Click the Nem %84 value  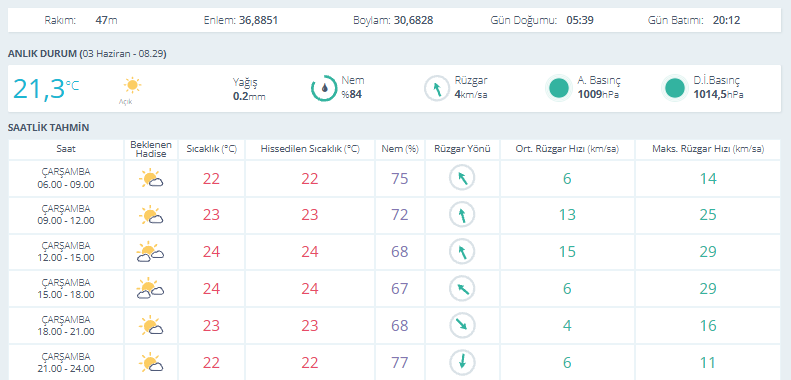(352, 94)
